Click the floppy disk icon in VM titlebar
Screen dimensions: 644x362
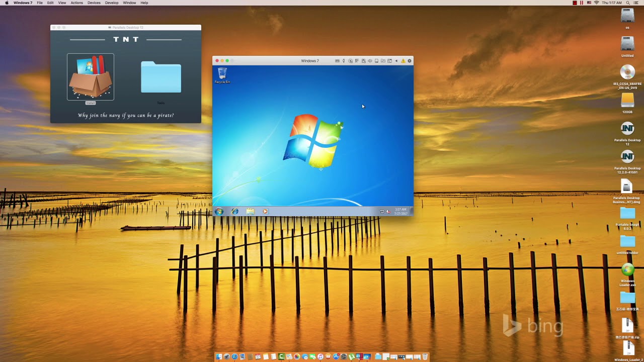click(364, 61)
